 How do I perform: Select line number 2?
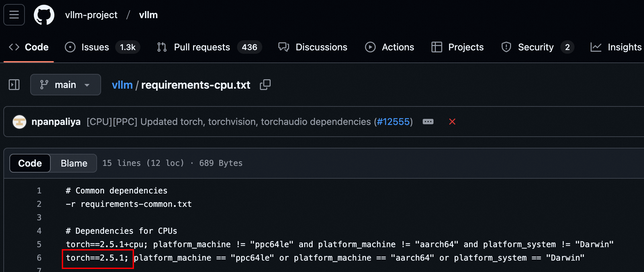(39, 204)
